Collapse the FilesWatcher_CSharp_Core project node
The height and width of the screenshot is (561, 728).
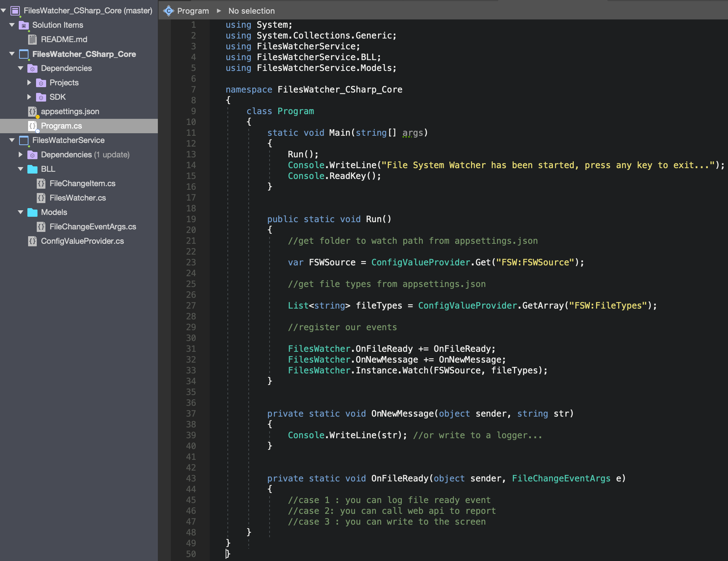[x=12, y=54]
